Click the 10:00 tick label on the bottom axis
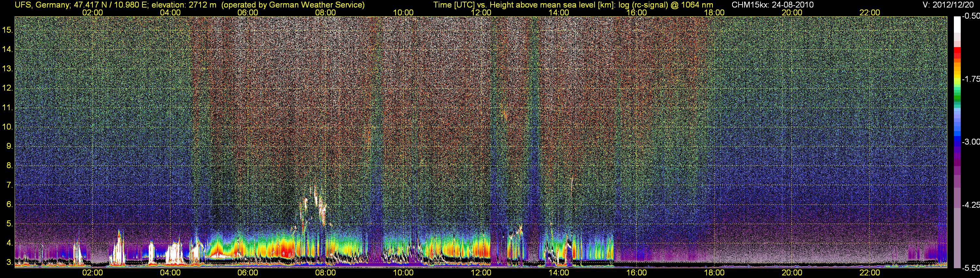This screenshot has height=278, width=980. tap(403, 273)
